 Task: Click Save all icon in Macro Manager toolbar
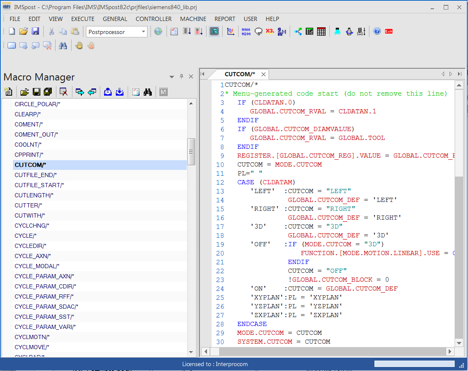pyautogui.click(x=48, y=92)
